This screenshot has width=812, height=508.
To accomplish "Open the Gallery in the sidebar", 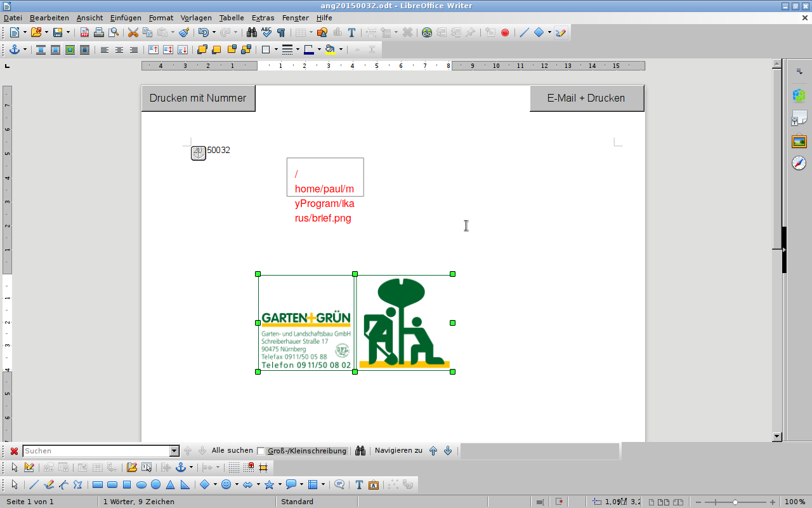I will [799, 141].
